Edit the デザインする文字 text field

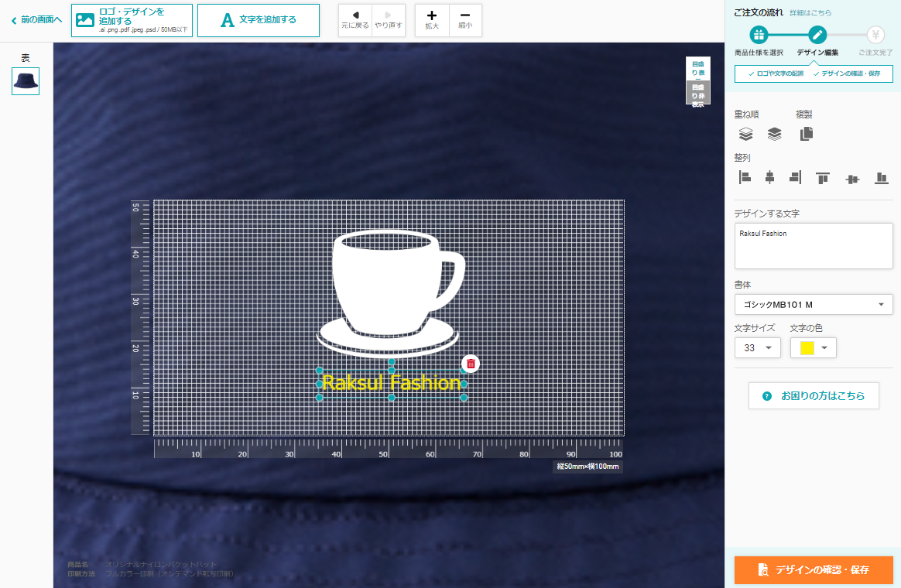[814, 246]
